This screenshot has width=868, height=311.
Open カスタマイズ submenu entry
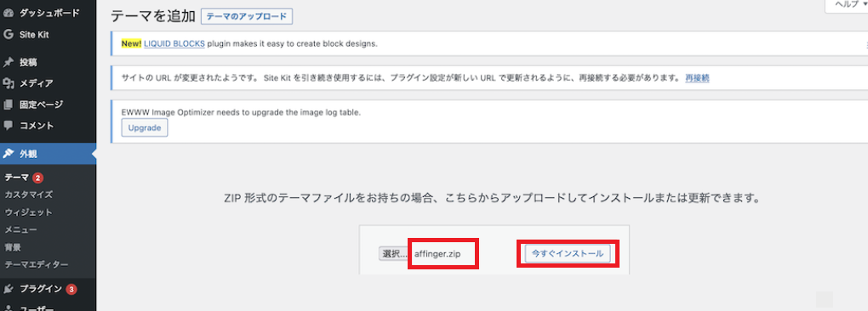29,195
